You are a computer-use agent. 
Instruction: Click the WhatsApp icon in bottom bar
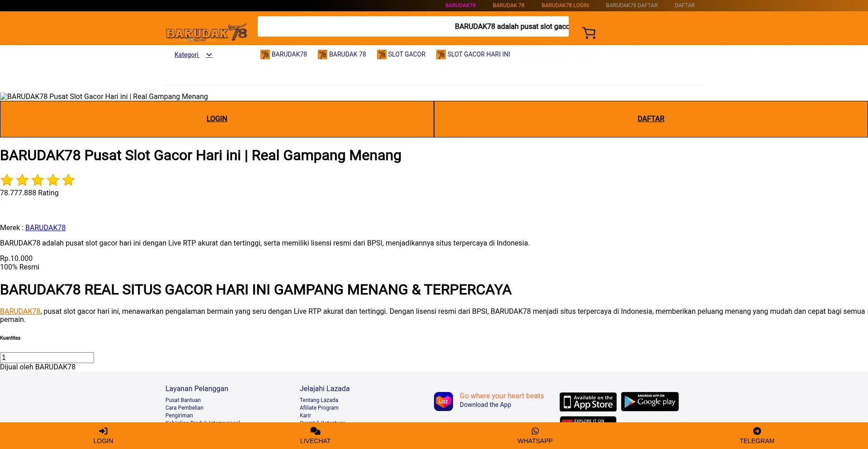535,431
